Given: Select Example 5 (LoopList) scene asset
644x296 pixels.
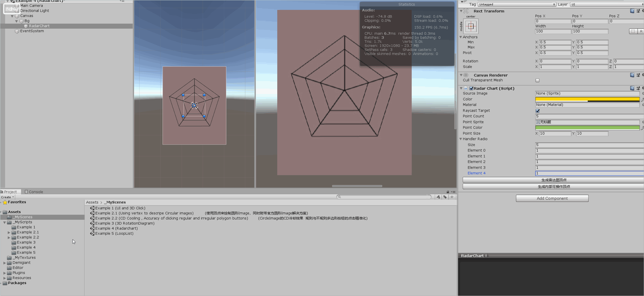Looking at the screenshot, I should [114, 233].
